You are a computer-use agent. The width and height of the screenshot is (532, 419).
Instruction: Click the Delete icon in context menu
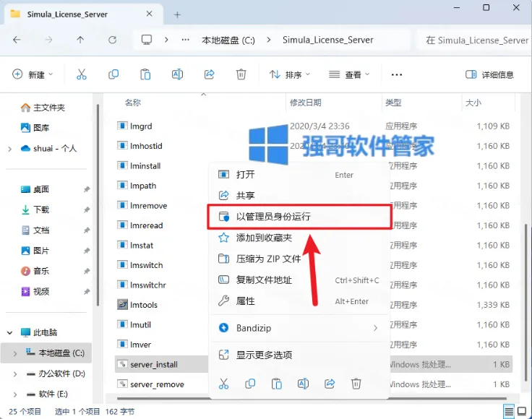click(x=356, y=384)
